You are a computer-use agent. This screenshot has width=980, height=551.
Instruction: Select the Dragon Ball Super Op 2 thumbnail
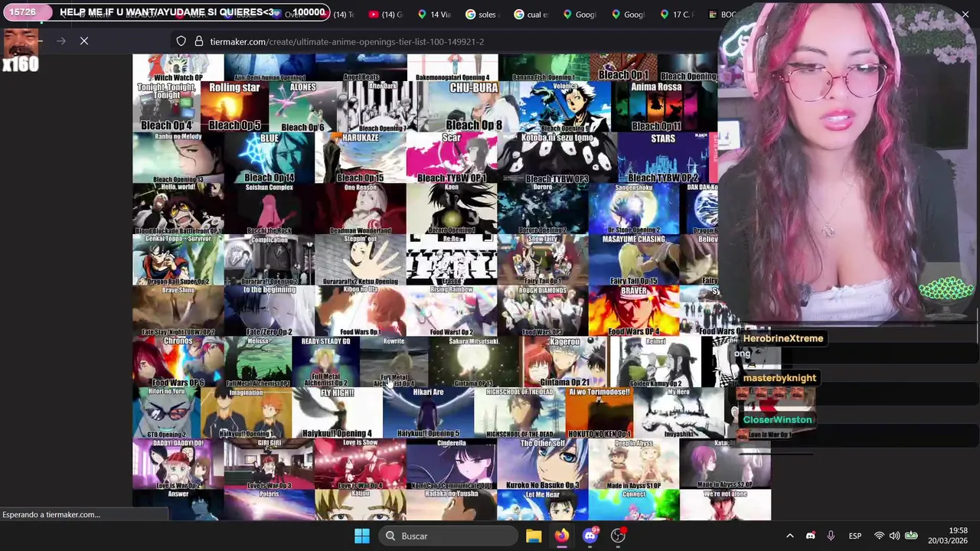coord(178,260)
